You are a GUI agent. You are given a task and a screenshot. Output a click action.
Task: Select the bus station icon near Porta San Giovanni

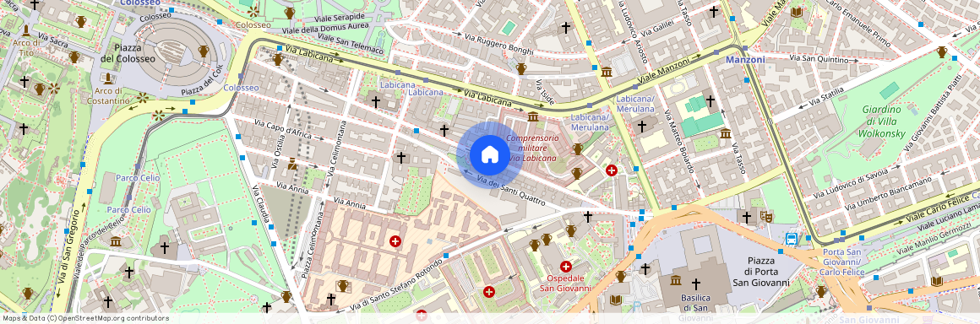pos(792,239)
